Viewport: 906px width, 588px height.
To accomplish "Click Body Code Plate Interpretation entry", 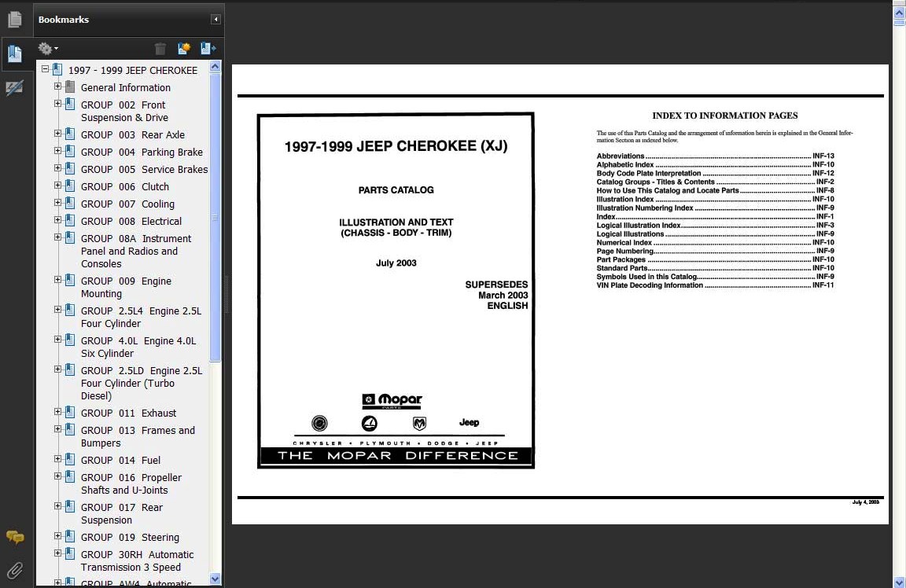I will pyautogui.click(x=716, y=173).
